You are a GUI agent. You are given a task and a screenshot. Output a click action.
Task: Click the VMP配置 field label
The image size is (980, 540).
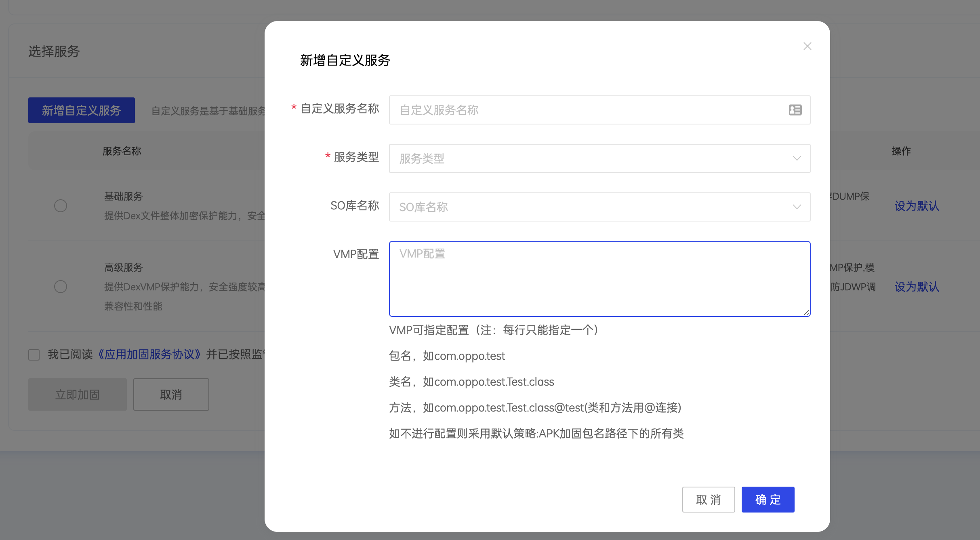click(x=356, y=254)
